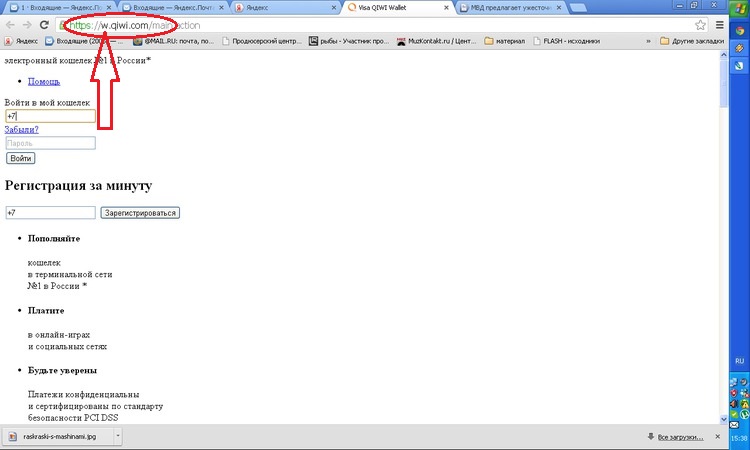The image size is (750, 450).
Task: Click the third taskbar application icon
Action: point(739,66)
